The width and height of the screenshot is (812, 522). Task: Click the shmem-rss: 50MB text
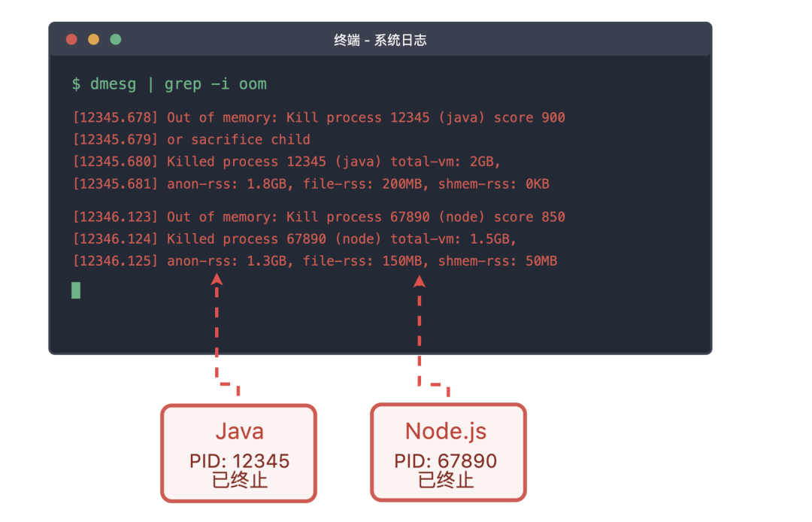[498, 261]
